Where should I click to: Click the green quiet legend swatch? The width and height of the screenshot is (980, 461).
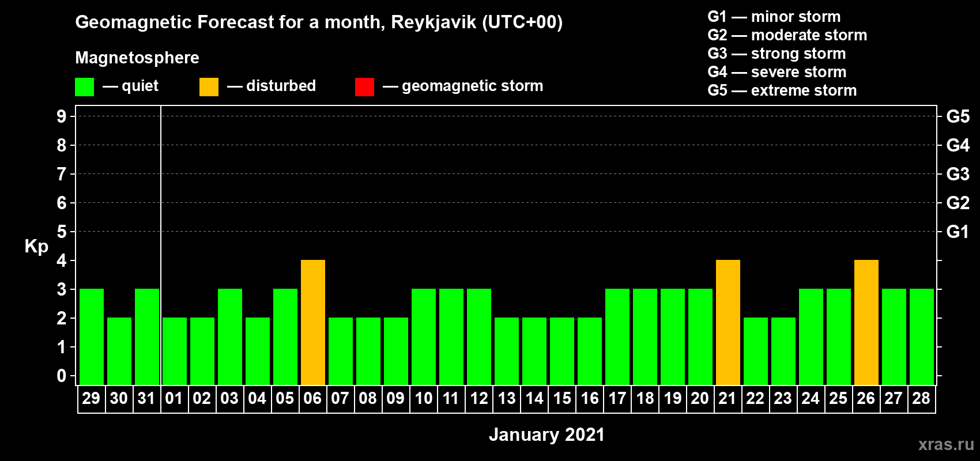tap(84, 87)
